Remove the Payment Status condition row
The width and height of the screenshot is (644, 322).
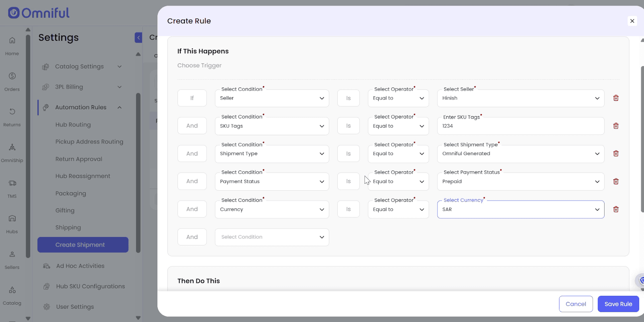tap(615, 181)
